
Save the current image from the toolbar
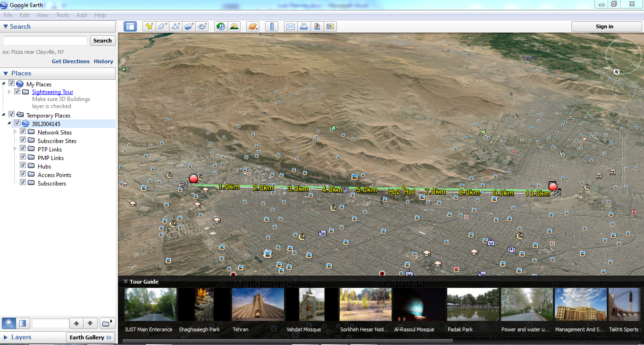pos(330,26)
